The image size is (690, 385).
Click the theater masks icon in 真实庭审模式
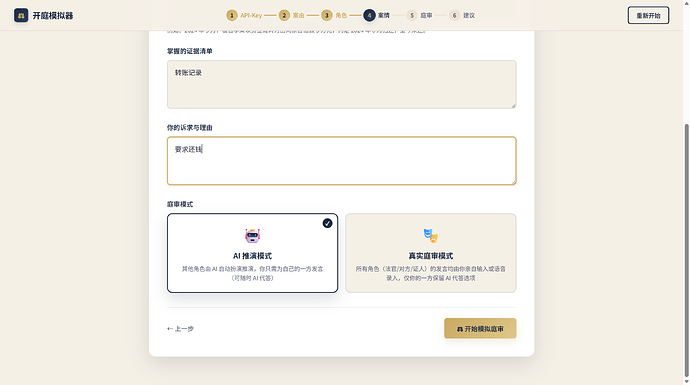[431, 236]
